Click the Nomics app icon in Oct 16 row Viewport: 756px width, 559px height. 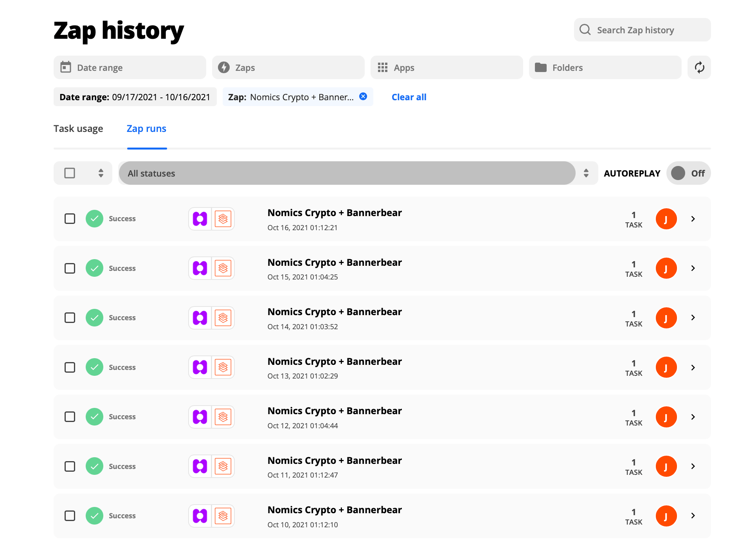(x=200, y=219)
